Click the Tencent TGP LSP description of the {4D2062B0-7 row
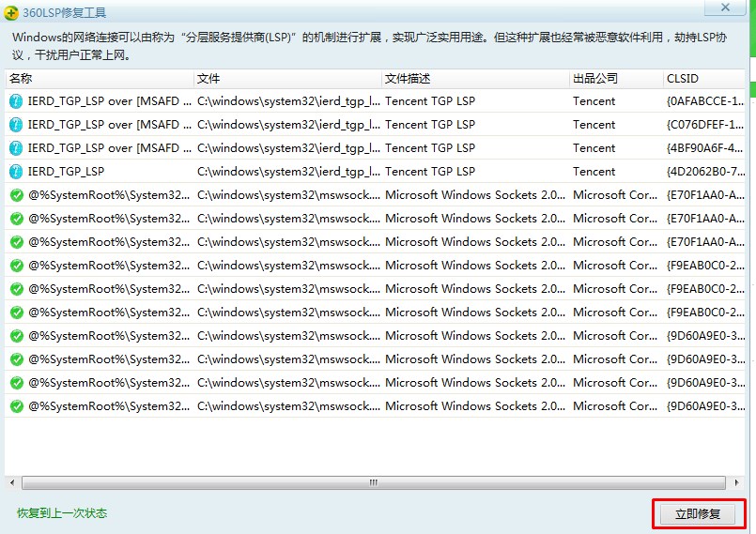 coord(430,172)
